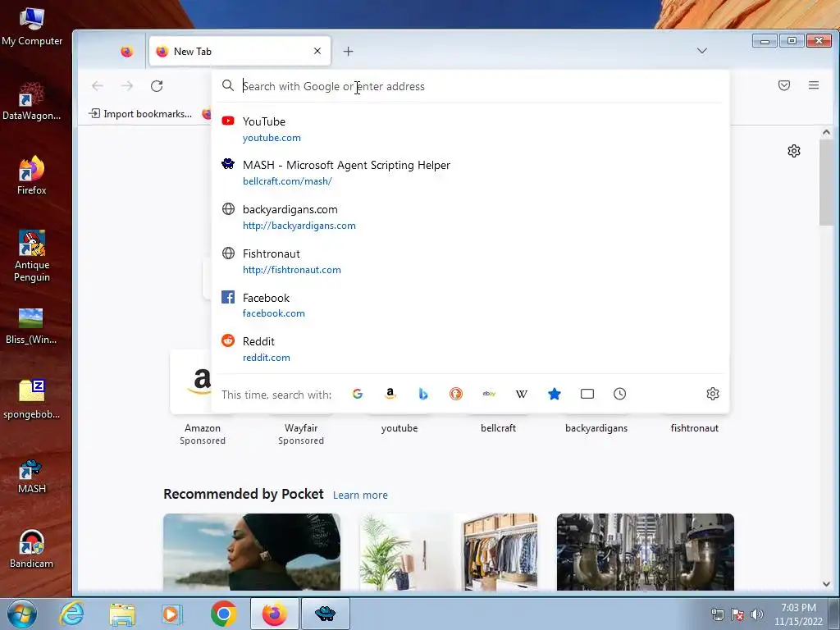Open the volume speaker tray icon
The width and height of the screenshot is (840, 630).
757,614
